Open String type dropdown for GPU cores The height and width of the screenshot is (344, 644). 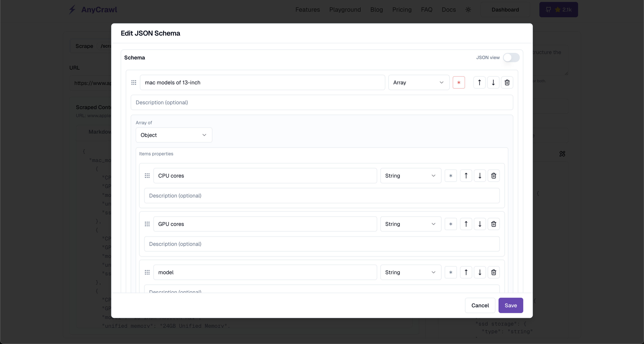[411, 224]
